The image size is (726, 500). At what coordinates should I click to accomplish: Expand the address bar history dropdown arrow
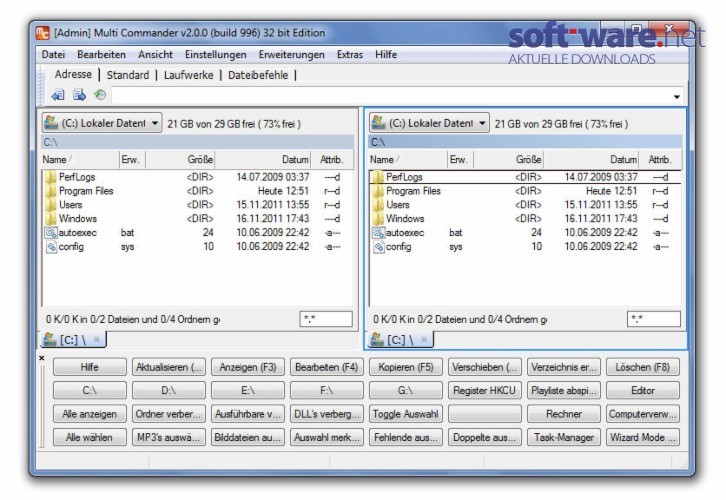click(676, 96)
